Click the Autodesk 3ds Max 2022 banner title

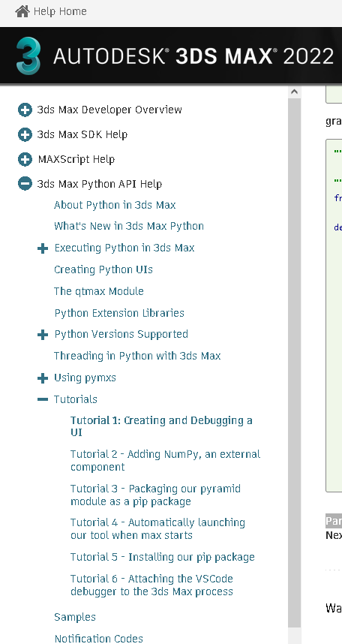[193, 56]
